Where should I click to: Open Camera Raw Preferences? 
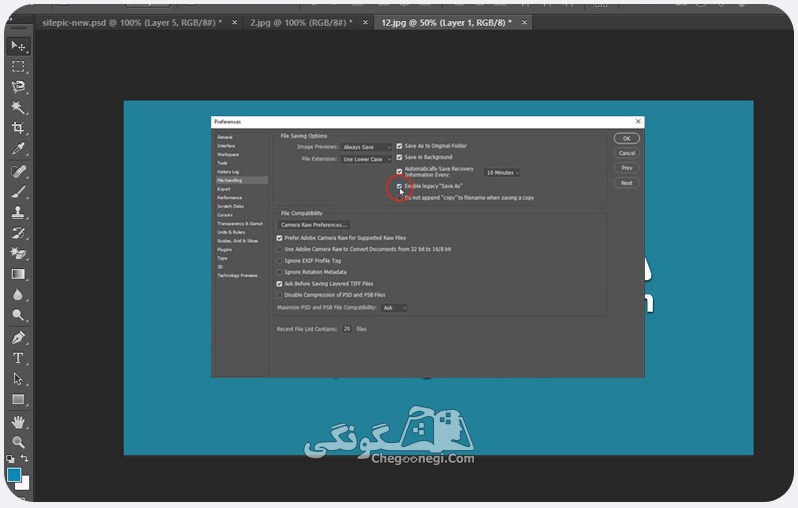click(314, 225)
